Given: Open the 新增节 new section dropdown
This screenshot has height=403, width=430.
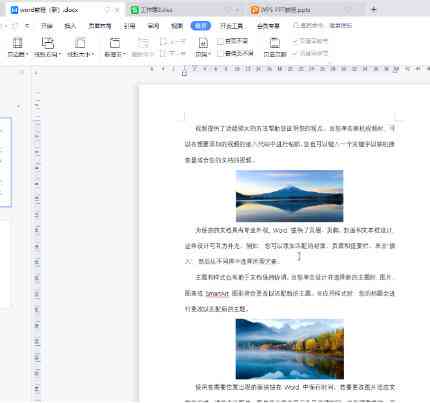Looking at the screenshot, I should click(x=115, y=47).
